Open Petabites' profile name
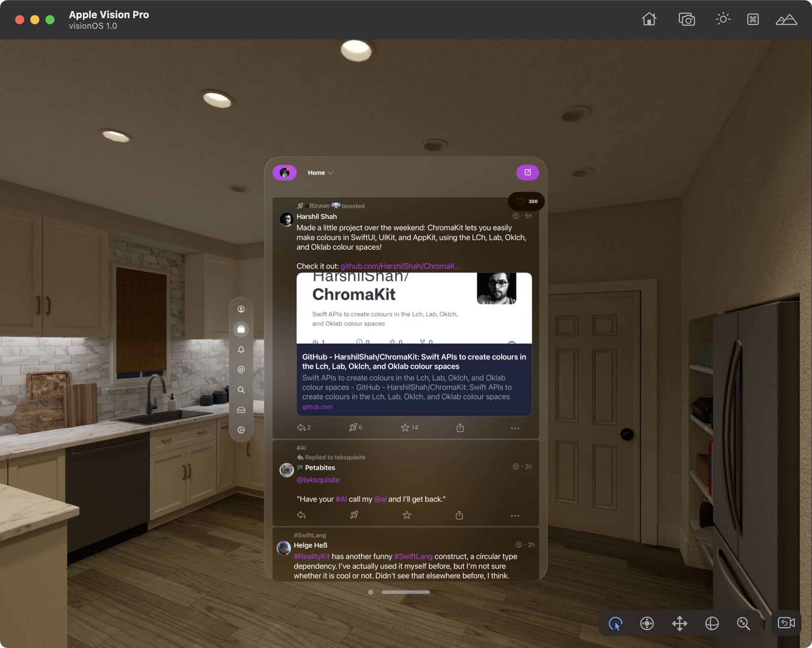 (320, 468)
